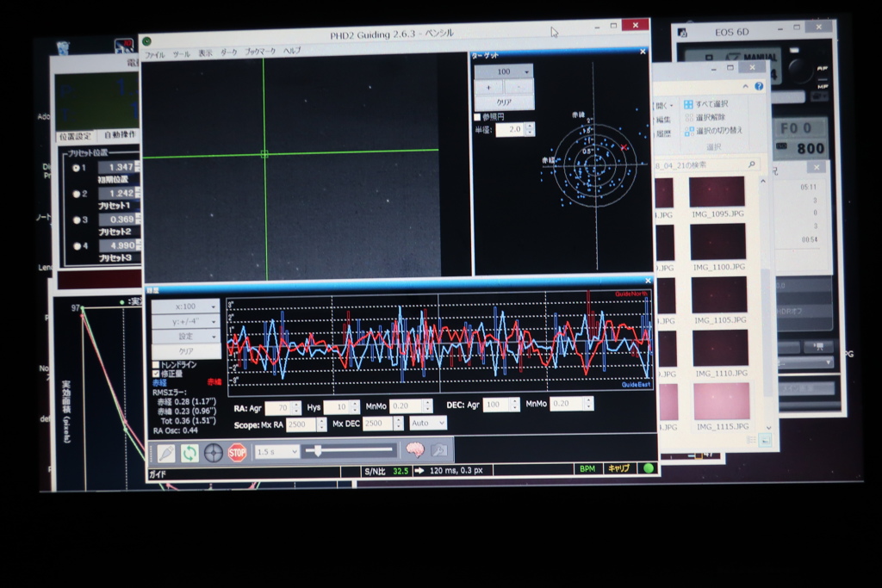
Task: Click the Target panel Clear (クリア) button
Action: tap(504, 102)
